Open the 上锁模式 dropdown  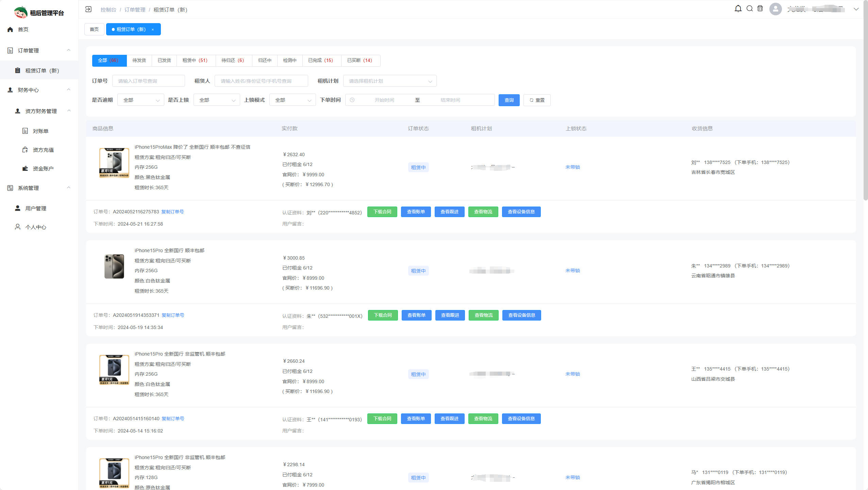pos(292,100)
